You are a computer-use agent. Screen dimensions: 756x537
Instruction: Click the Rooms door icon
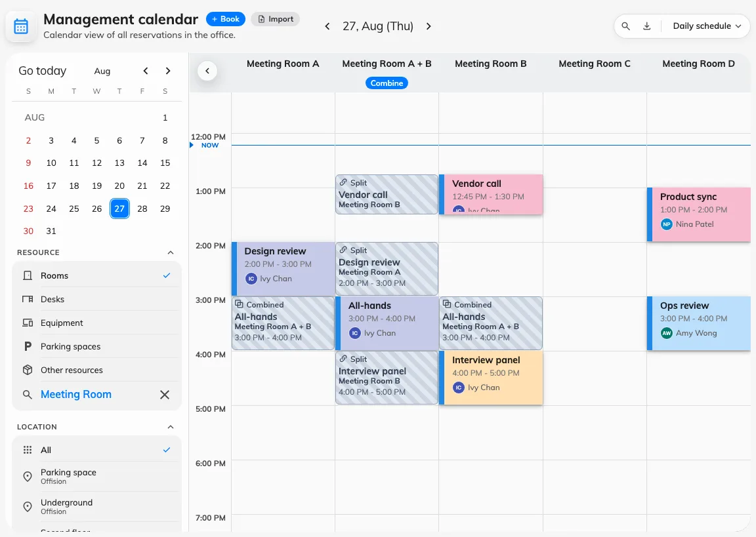[28, 275]
